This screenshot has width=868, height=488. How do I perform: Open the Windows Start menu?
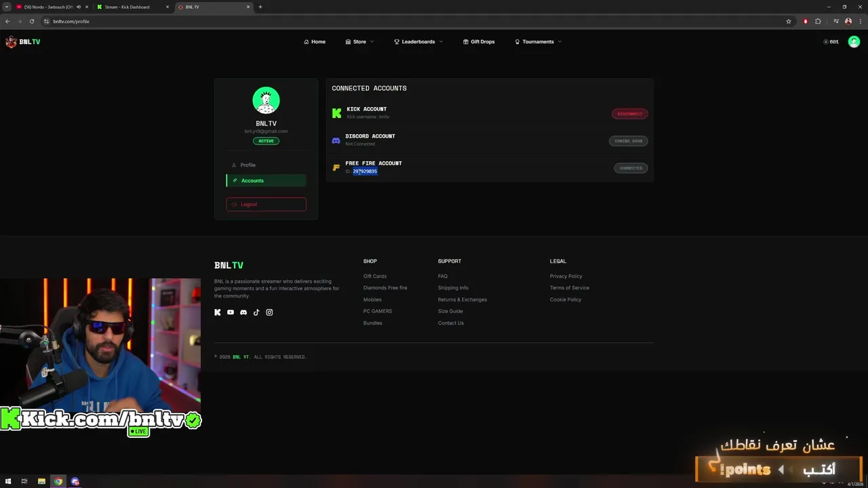coord(8,482)
